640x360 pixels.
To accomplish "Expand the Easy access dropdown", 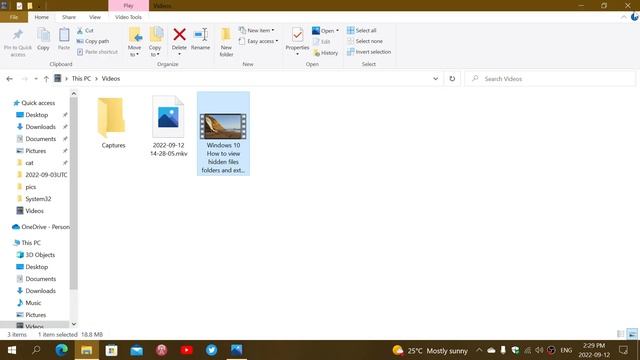I will (258, 41).
